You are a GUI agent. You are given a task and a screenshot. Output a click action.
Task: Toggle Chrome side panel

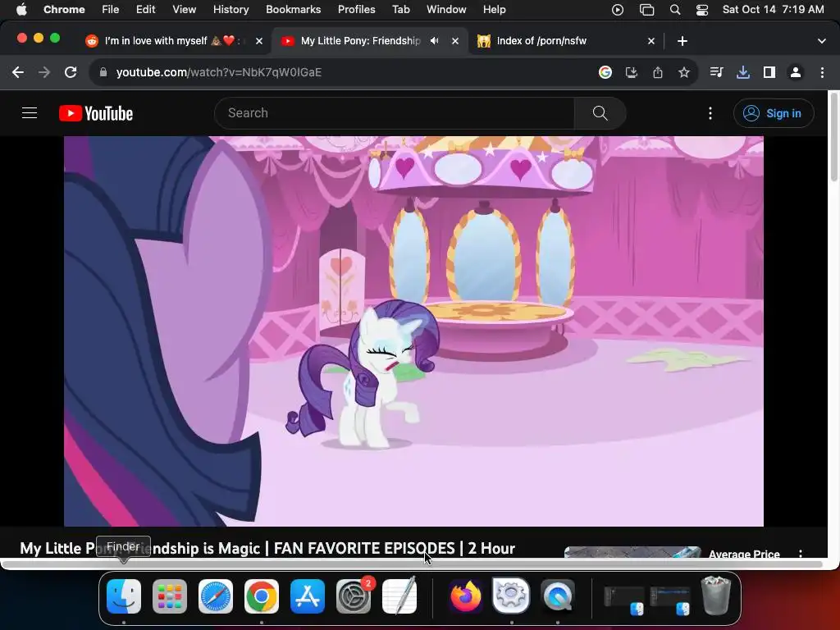click(x=769, y=72)
